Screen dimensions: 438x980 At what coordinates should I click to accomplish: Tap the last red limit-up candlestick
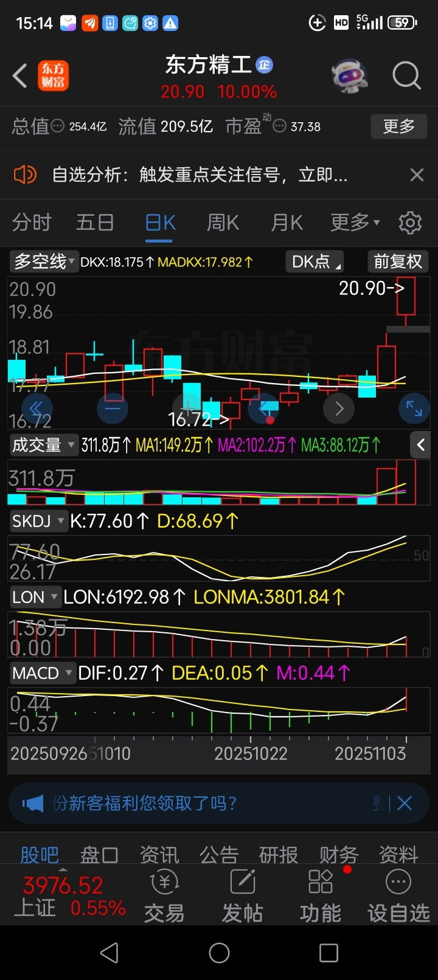406,302
